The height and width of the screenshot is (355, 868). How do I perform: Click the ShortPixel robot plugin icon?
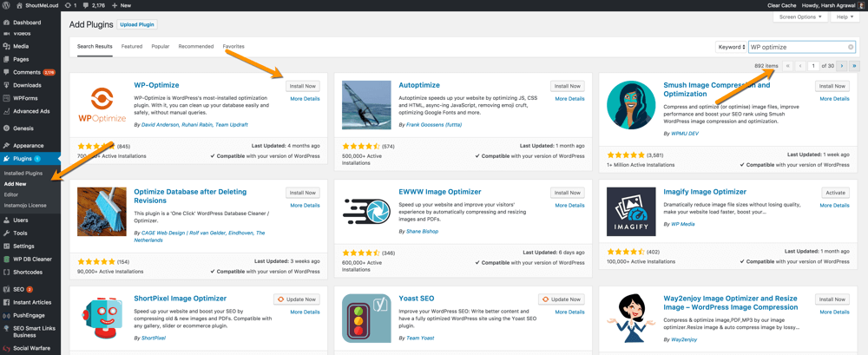click(102, 318)
